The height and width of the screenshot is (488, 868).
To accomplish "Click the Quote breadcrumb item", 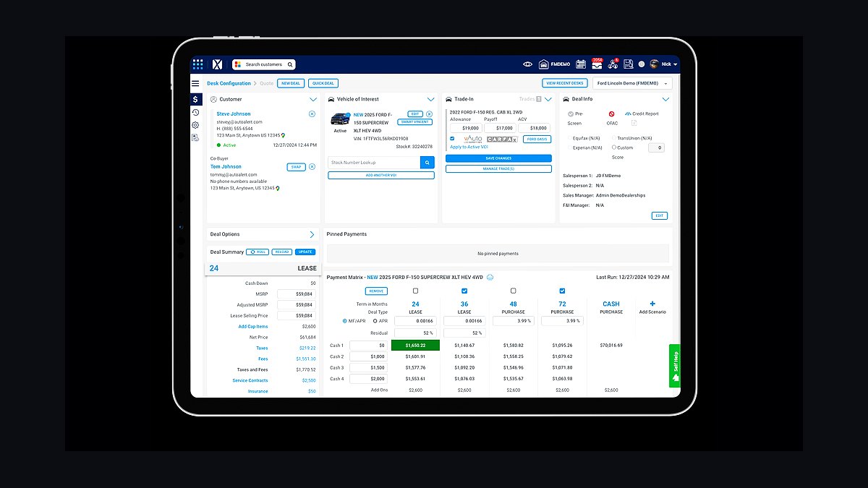I will [266, 83].
